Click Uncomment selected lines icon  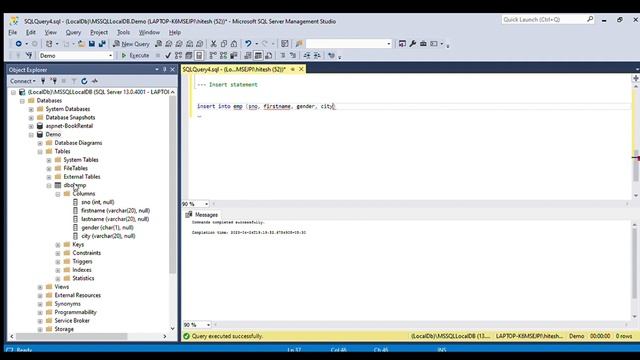pos(293,56)
